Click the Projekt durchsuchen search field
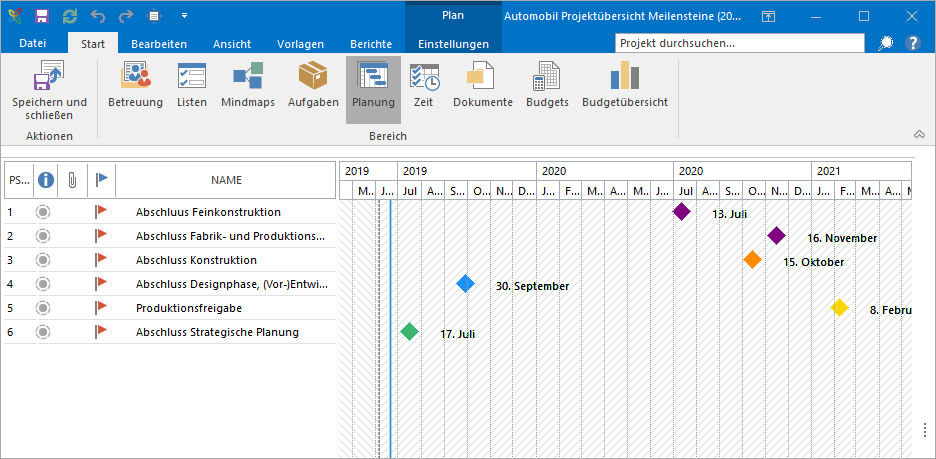This screenshot has width=936, height=459. point(740,43)
